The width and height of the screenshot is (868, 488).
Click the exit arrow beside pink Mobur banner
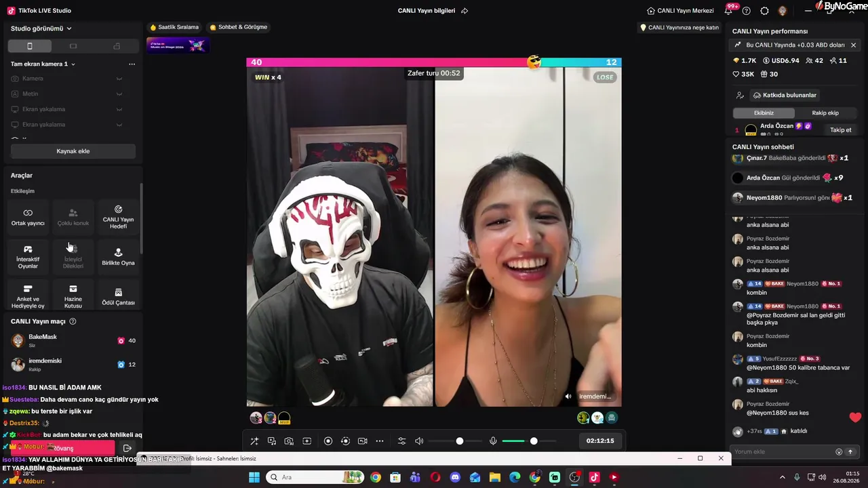[x=127, y=448]
